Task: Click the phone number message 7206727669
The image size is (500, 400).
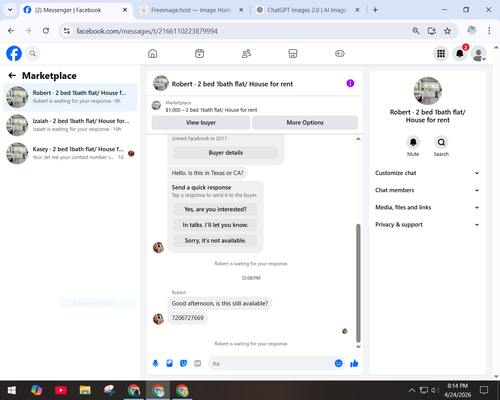Action: click(187, 318)
